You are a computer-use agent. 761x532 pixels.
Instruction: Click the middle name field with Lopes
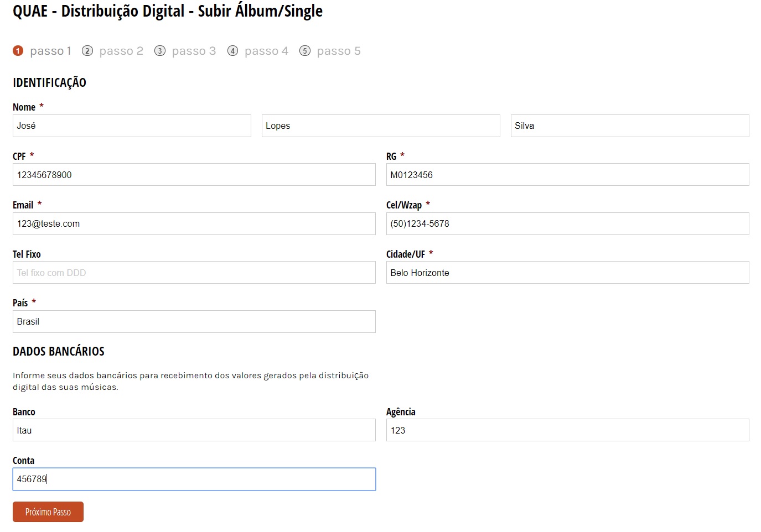point(381,126)
